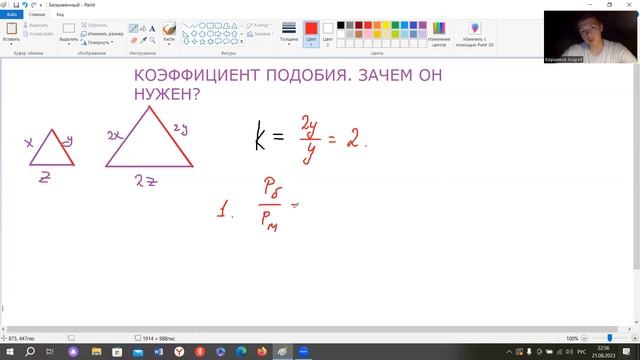Click the Crop (Обрезать) button
Screen dimensions: 640x360
[94, 25]
